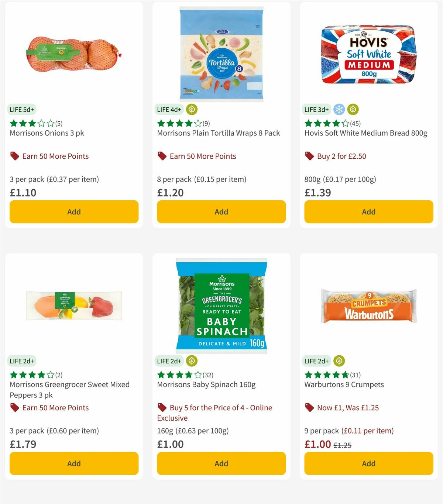Click the leaf icon beside Warburtons Crumpets badge
The width and height of the screenshot is (443, 504).
[x=338, y=361]
